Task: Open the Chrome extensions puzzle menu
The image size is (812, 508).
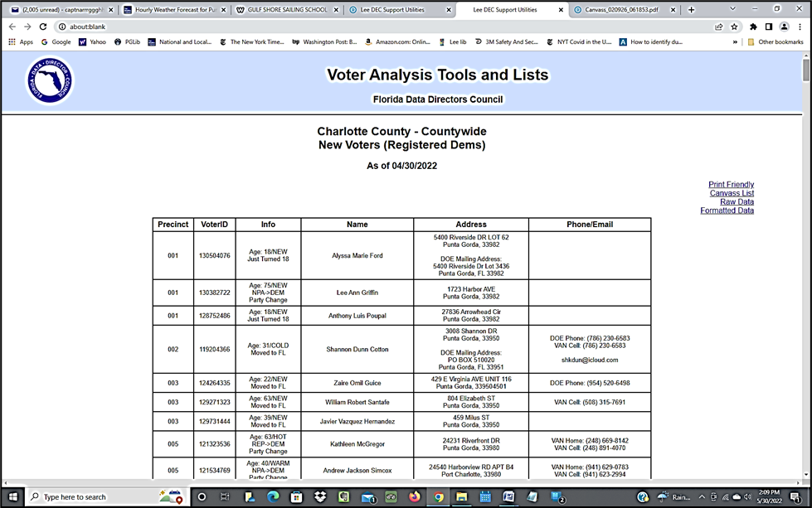Action: (753, 27)
